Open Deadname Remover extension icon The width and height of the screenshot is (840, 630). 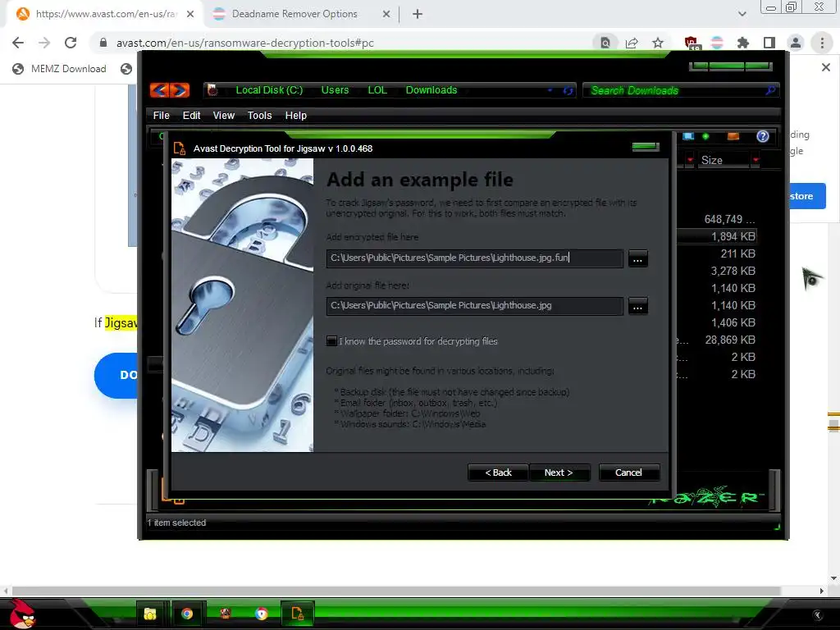[717, 43]
